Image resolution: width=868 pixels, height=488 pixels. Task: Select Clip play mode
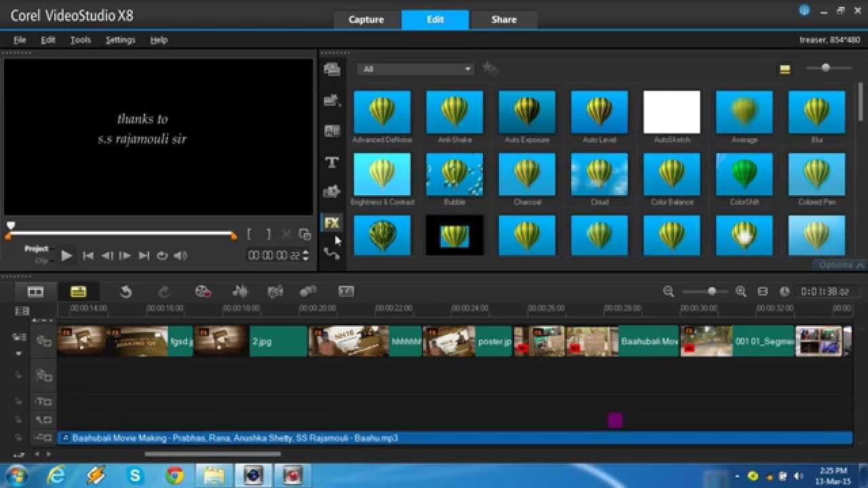tap(41, 260)
